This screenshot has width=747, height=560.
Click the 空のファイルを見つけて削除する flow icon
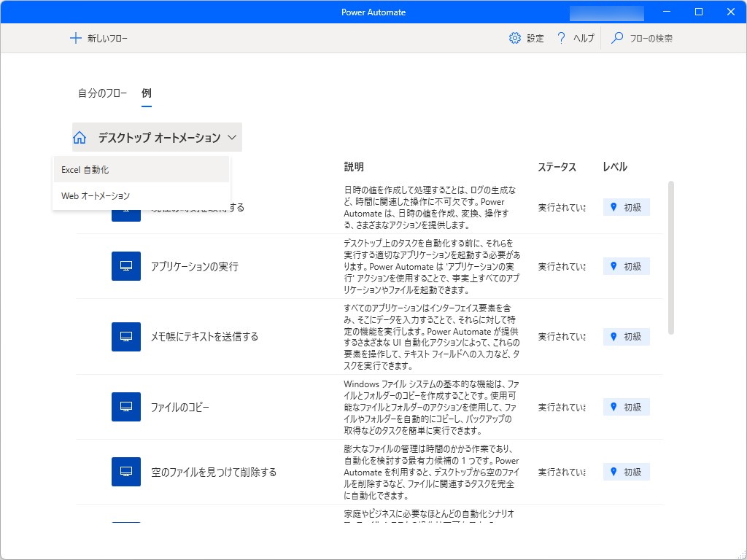(125, 471)
